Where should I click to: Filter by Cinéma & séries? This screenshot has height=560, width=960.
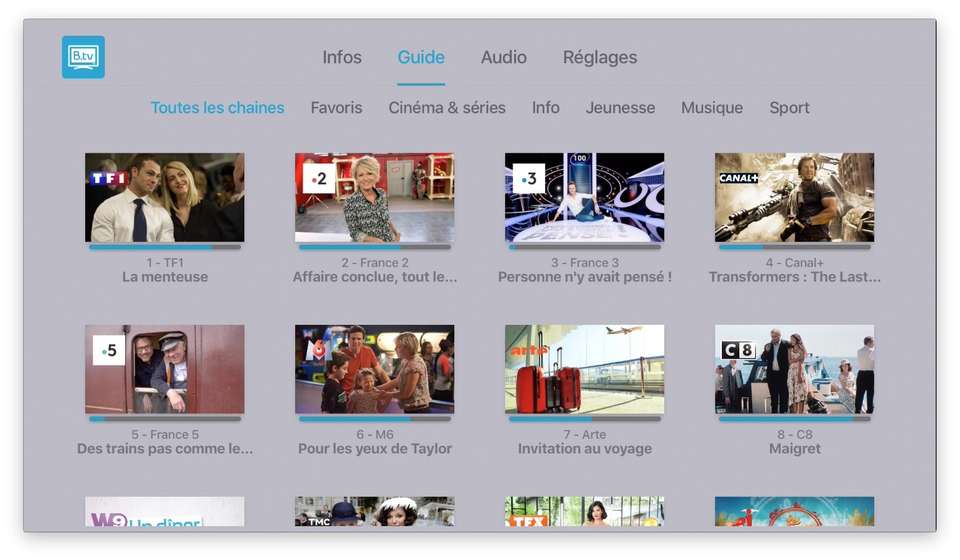pos(447,108)
